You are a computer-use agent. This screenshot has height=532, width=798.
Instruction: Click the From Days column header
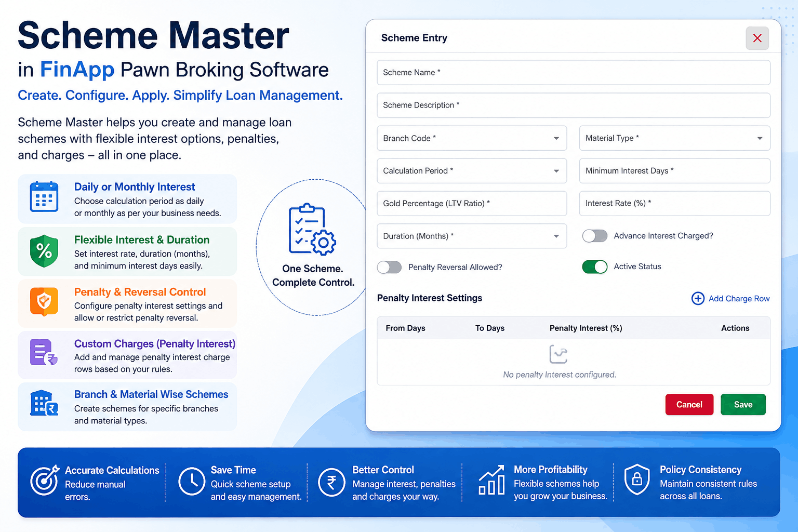405,328
